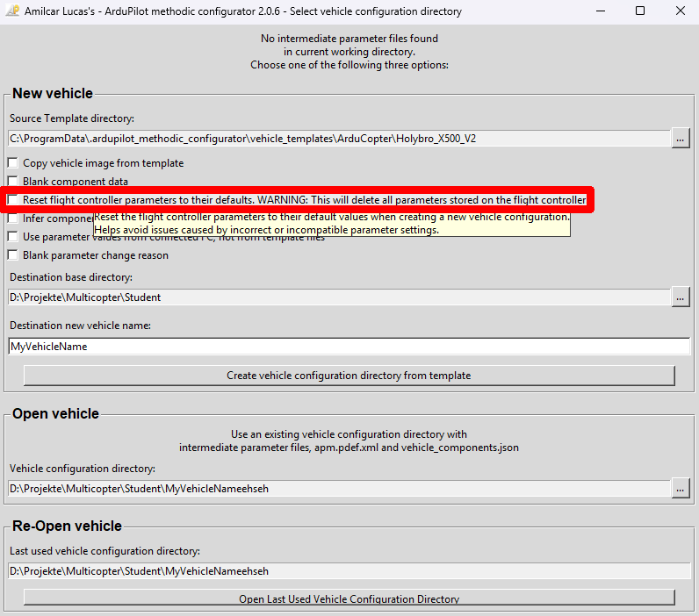
Task: Browse for the Source Template directory
Action: [x=681, y=139]
